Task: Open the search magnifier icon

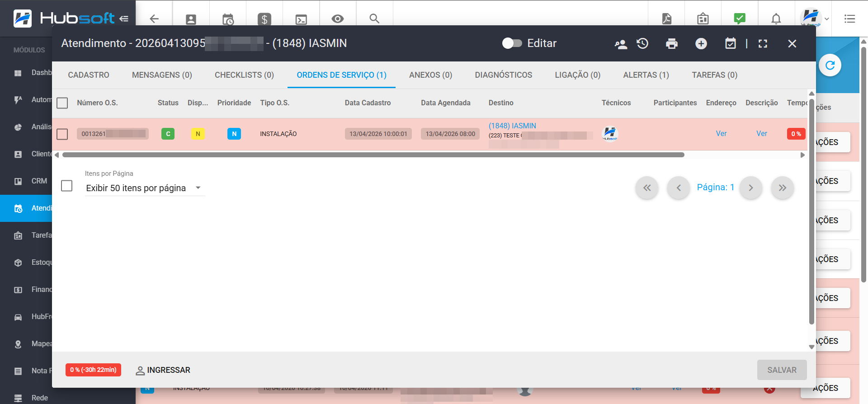Action: 374,19
